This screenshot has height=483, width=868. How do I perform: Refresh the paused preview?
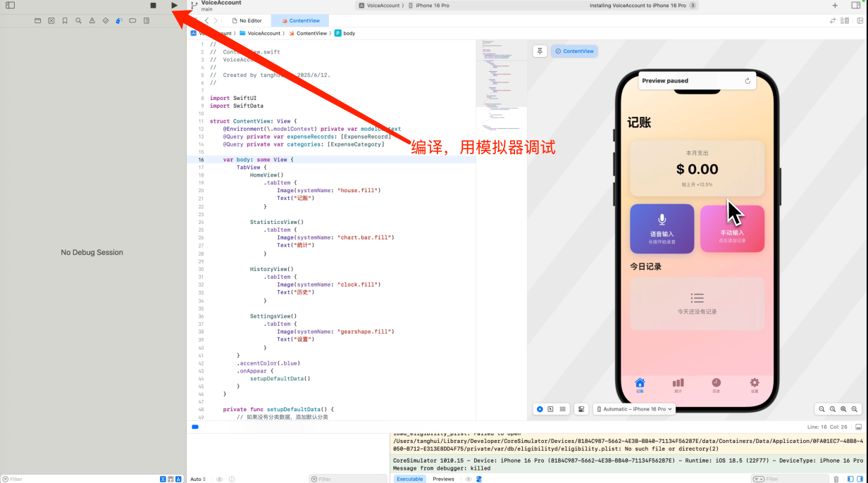click(748, 81)
